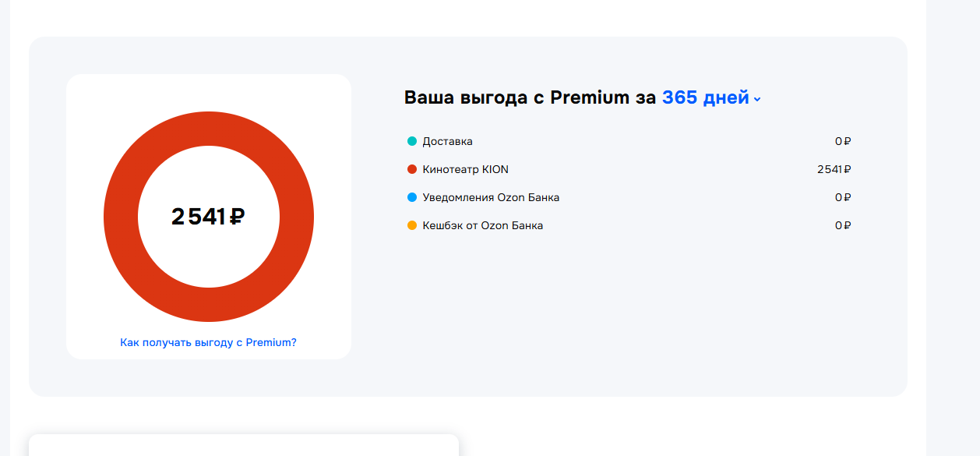Click the 0 ₽ amount for Кешбэк
The height and width of the screenshot is (456, 980).
coord(843,225)
